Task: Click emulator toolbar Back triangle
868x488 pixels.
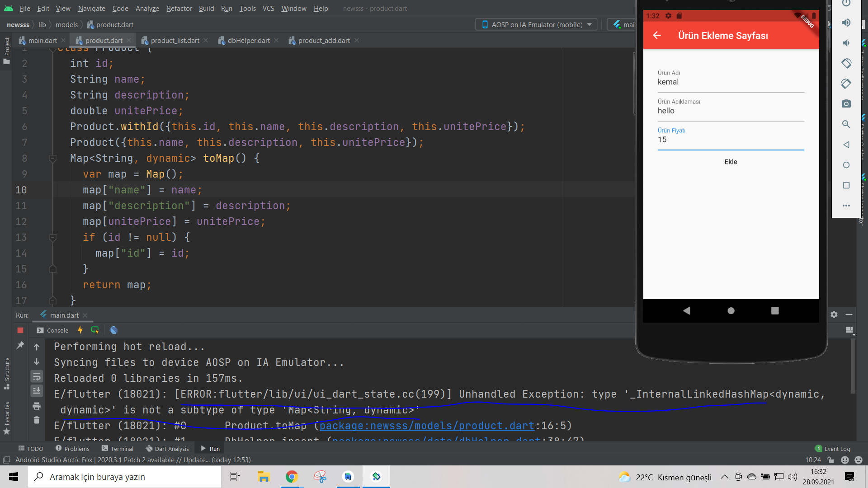Action: point(846,145)
